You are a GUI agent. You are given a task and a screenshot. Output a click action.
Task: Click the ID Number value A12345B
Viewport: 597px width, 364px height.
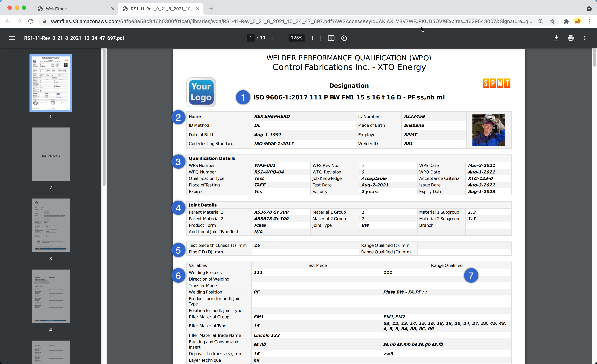click(414, 116)
